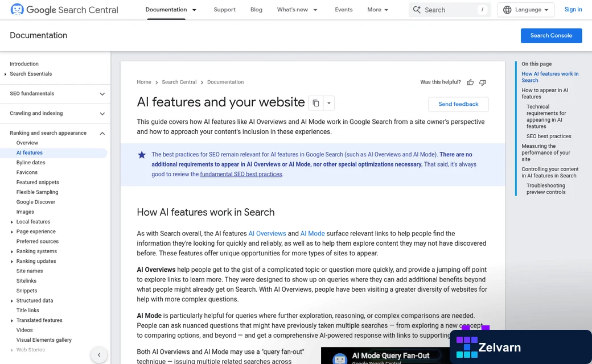
Task: Jump to Controlling your content in AI features
Action: tap(550, 172)
